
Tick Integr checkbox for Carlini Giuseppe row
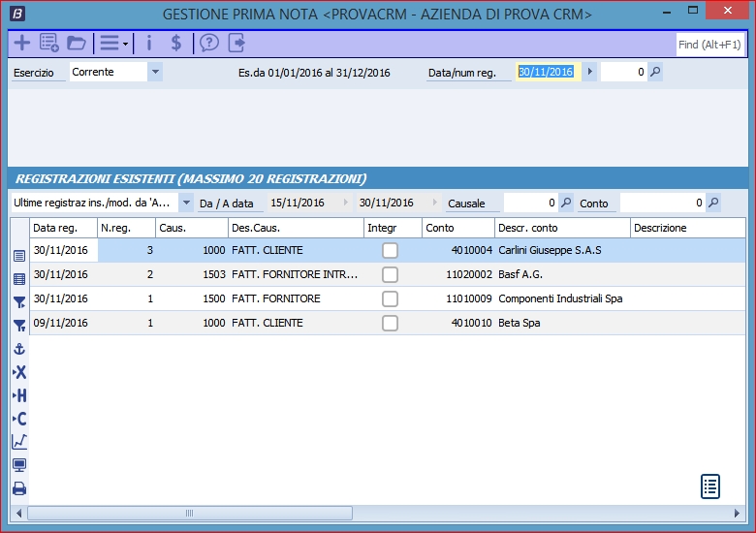coord(390,250)
